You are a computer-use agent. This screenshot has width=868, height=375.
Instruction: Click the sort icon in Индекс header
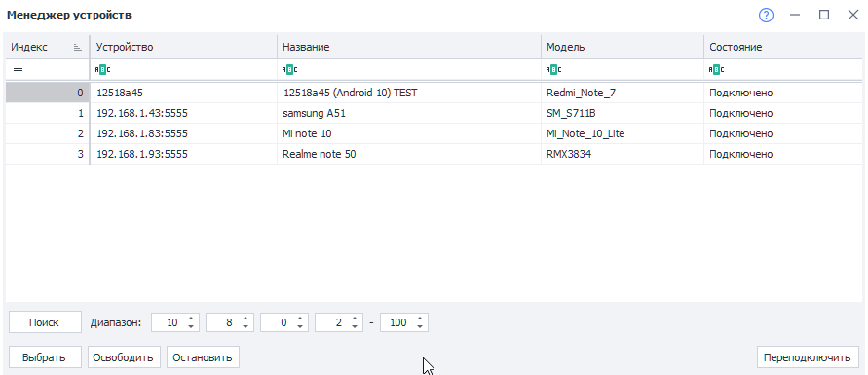point(78,48)
